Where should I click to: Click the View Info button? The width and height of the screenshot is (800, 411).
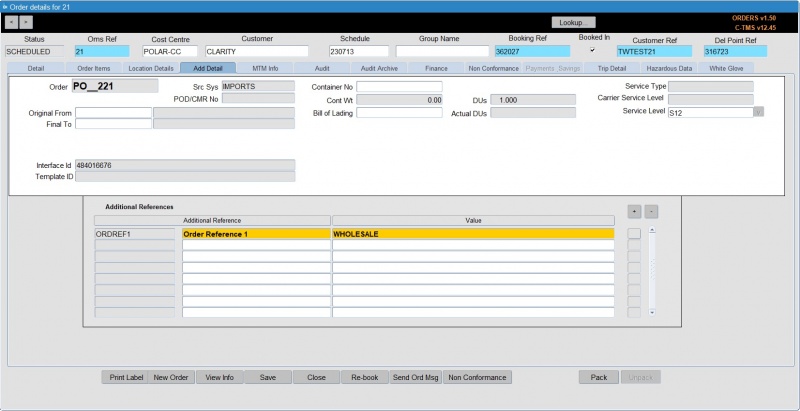click(x=219, y=377)
